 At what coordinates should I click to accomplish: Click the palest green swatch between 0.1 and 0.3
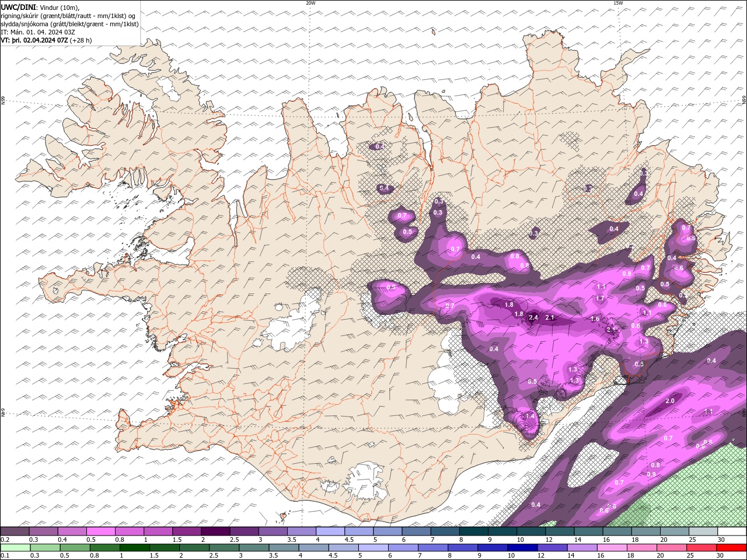pos(15,548)
